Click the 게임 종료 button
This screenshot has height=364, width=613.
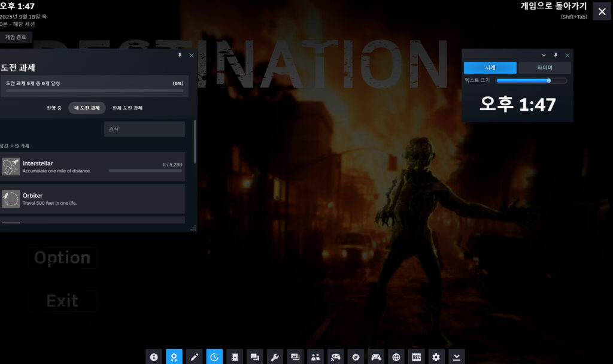point(16,37)
